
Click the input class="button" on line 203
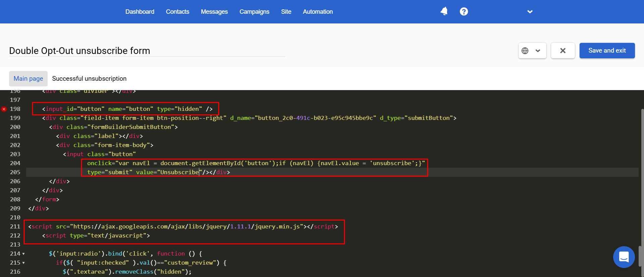tap(100, 154)
